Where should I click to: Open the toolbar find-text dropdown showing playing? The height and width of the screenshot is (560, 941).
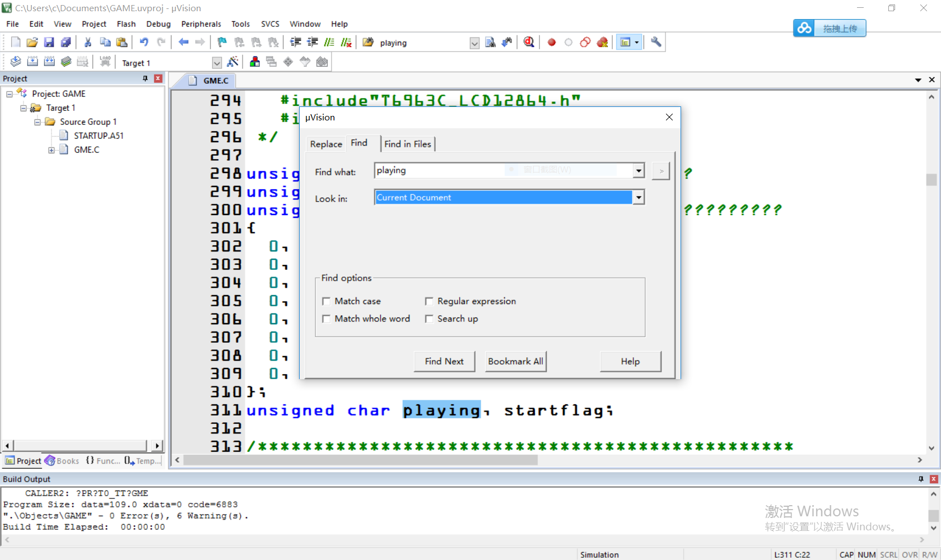tap(474, 43)
